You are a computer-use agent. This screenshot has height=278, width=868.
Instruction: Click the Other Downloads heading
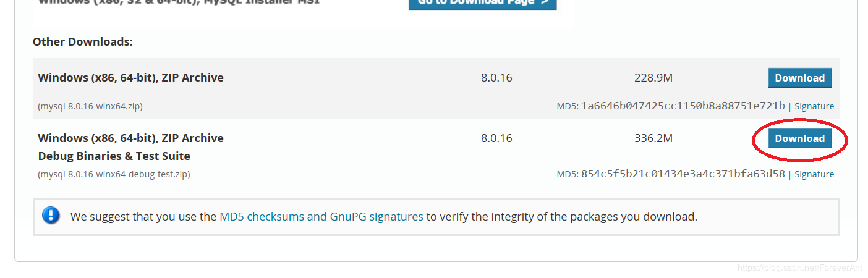click(83, 42)
